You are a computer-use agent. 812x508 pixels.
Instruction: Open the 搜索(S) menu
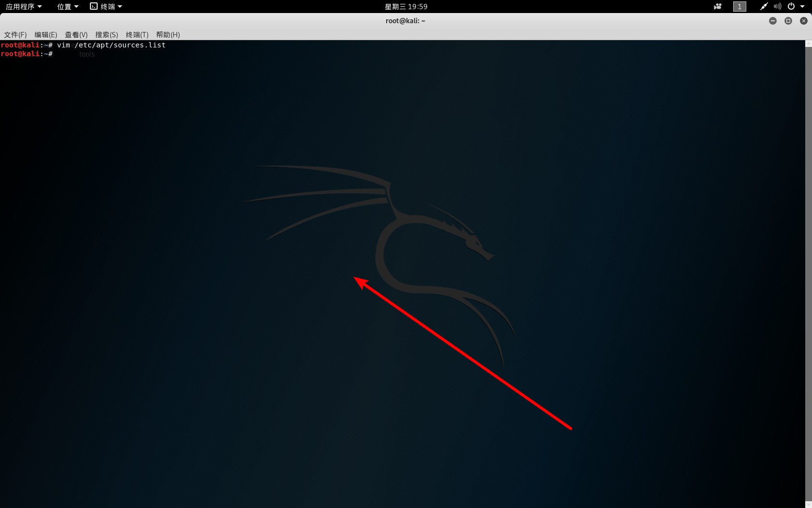coord(105,34)
